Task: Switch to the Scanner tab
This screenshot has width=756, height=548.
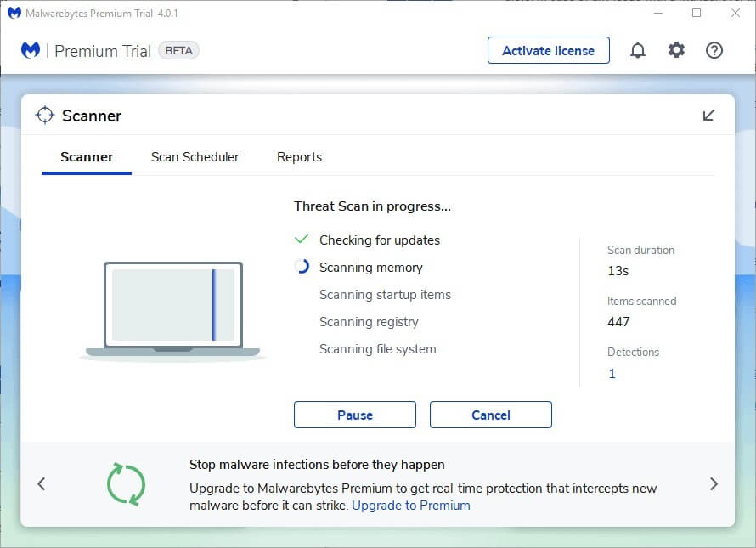Action: click(x=87, y=157)
